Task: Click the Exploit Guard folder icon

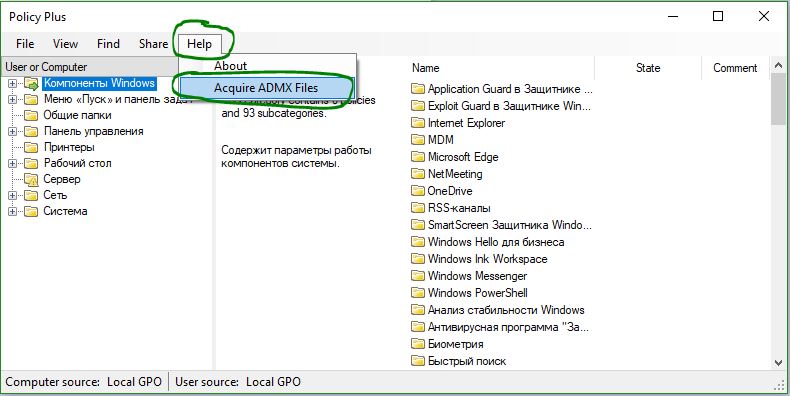Action: point(418,106)
